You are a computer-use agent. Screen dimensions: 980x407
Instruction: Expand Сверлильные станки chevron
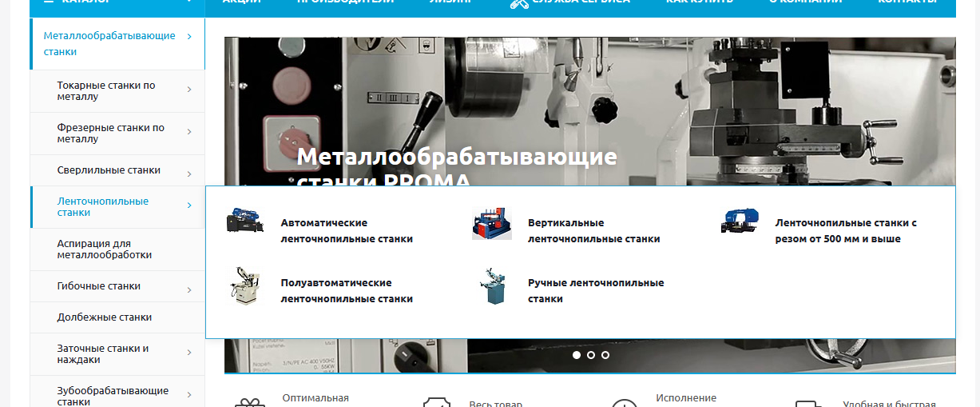click(189, 174)
